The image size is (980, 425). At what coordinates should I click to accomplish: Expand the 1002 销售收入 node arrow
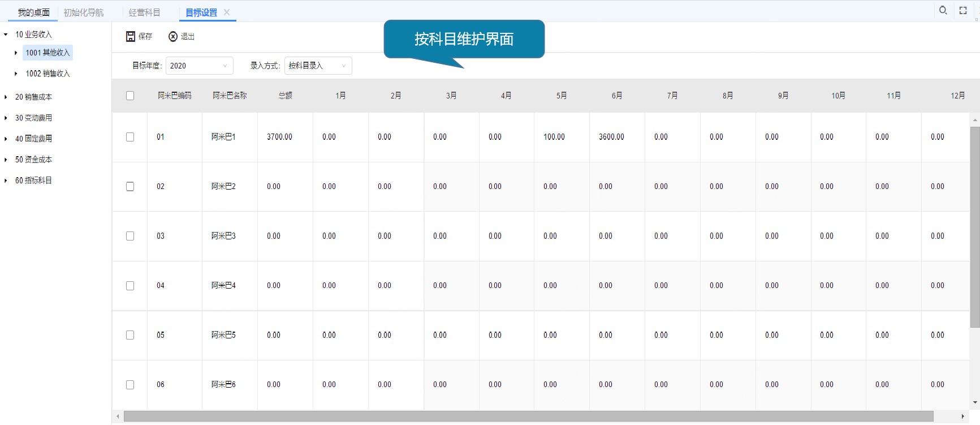pos(16,74)
